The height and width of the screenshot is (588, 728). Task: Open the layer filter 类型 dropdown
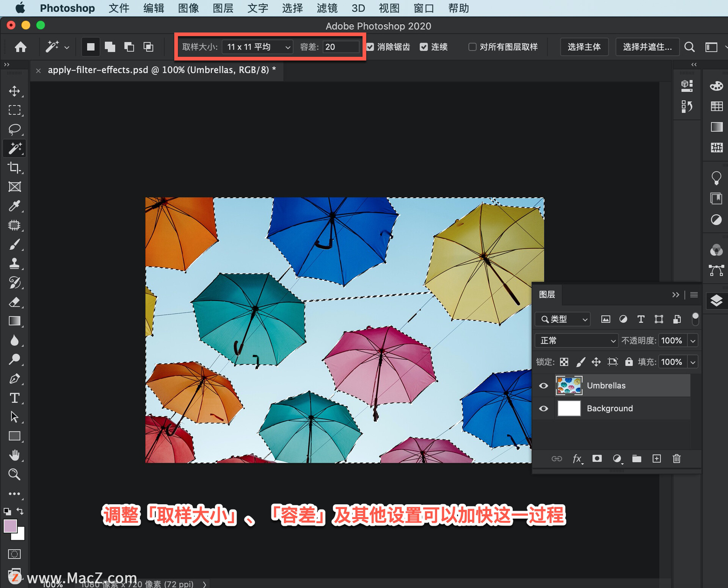click(563, 319)
